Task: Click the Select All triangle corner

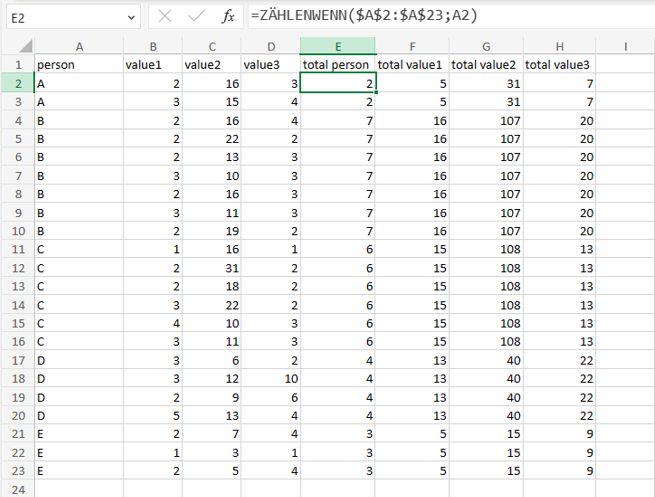Action: [x=25, y=46]
